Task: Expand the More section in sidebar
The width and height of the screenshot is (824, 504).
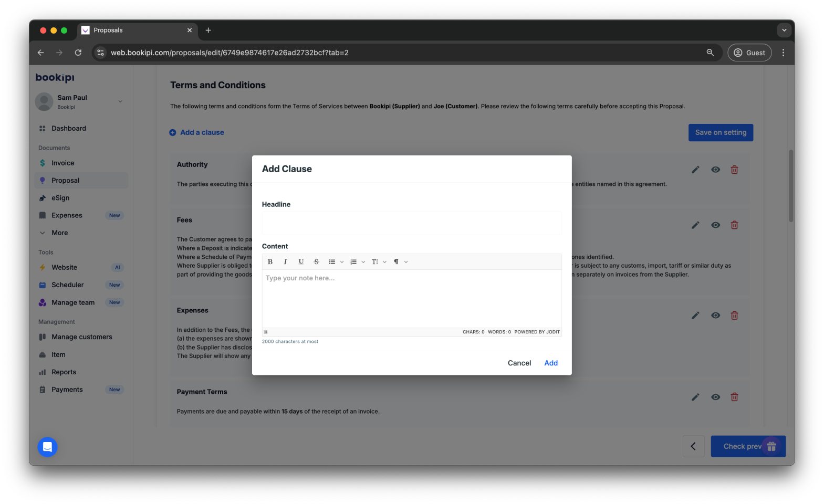Action: pyautogui.click(x=81, y=233)
